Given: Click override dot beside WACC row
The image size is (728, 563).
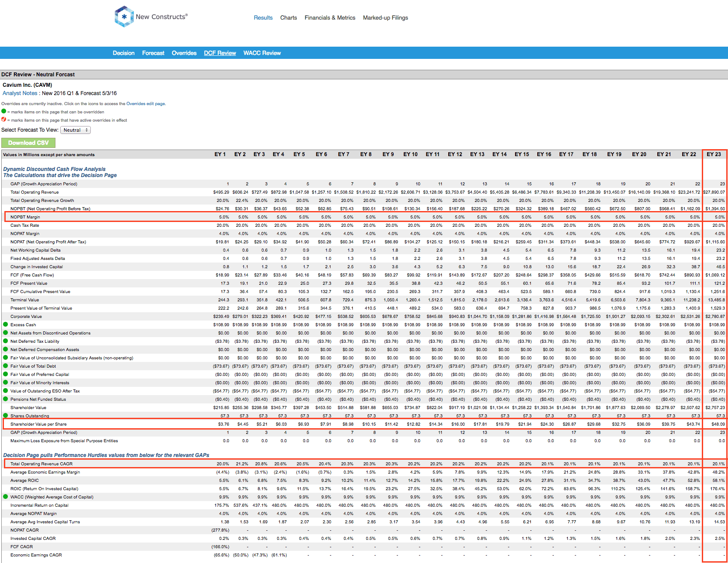Looking at the screenshot, I should pyautogui.click(x=6, y=497).
